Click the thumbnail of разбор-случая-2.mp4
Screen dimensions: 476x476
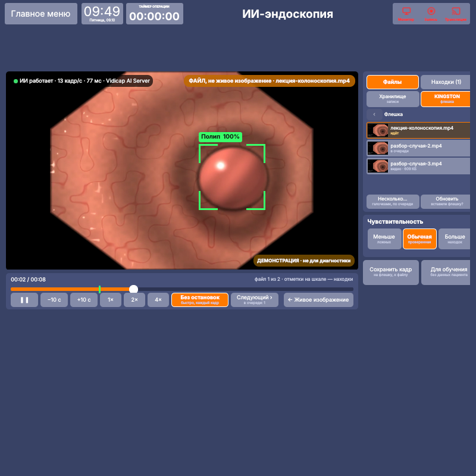378,148
